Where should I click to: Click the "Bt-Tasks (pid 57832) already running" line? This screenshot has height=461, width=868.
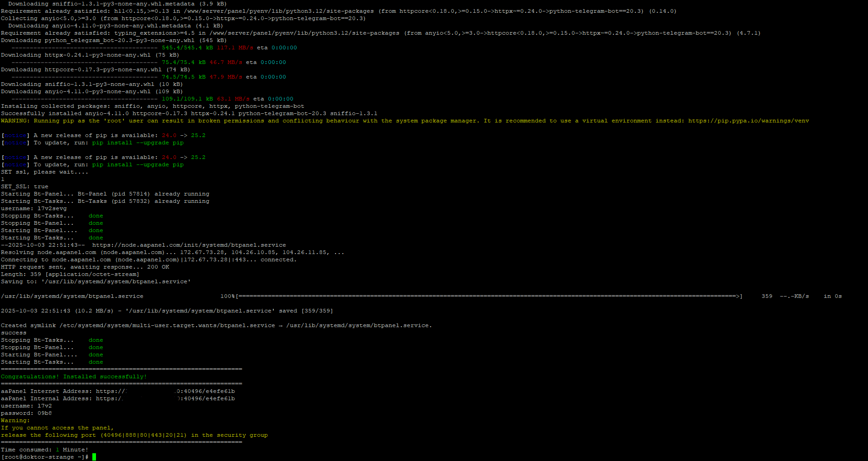(105, 201)
